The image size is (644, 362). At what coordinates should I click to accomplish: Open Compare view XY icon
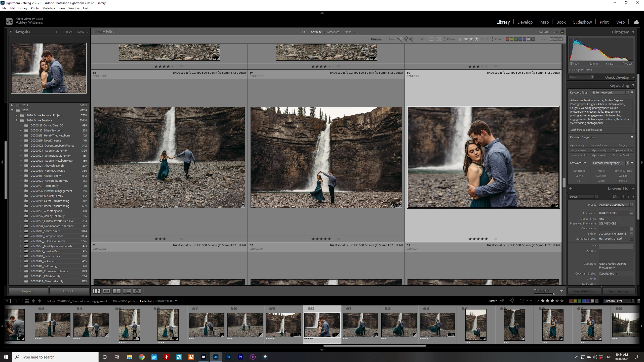(116, 291)
